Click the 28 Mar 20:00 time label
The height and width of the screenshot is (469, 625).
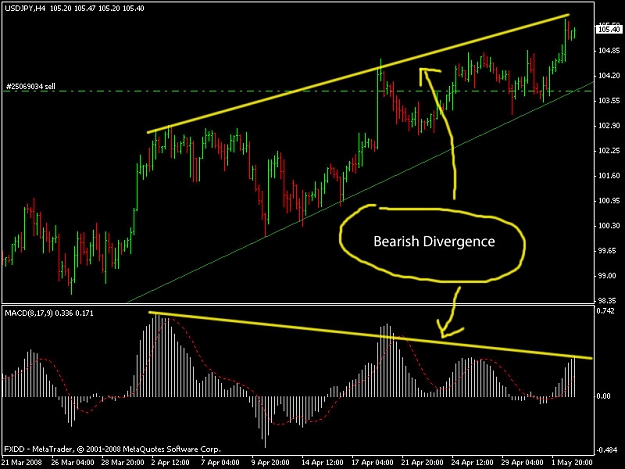point(122,463)
